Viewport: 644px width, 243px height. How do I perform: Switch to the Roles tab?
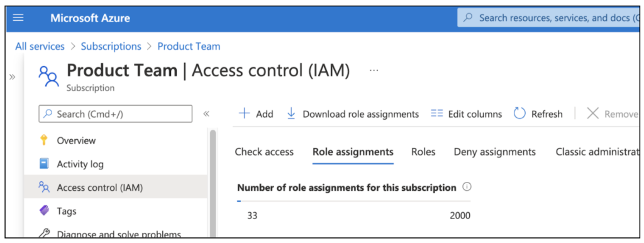tap(423, 152)
